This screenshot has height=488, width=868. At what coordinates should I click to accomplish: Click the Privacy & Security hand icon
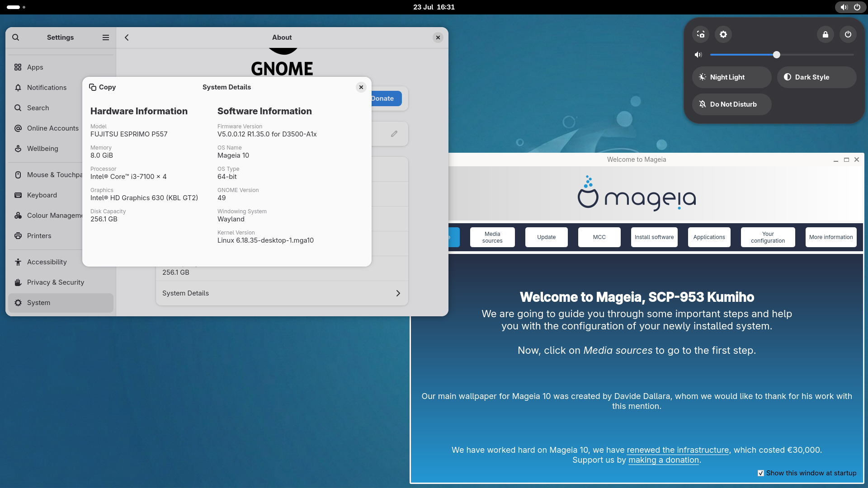18,282
